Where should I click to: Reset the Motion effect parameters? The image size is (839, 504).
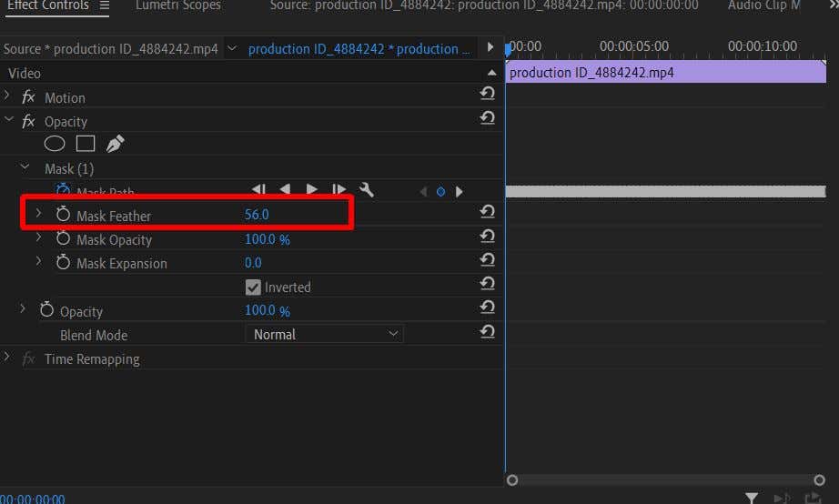tap(487, 95)
